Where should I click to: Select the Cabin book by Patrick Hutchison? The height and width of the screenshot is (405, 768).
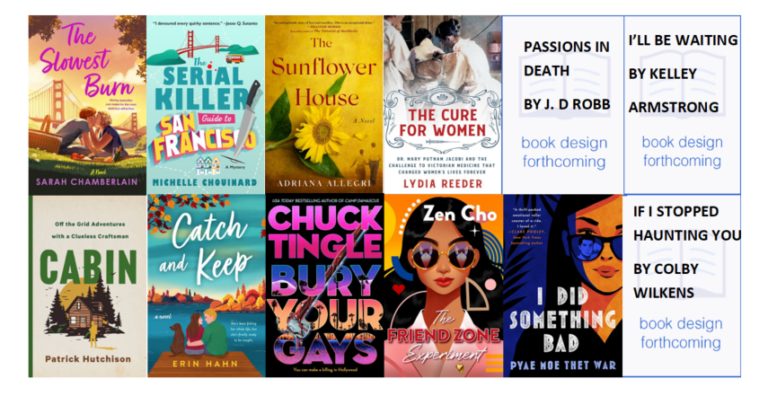pos(88,286)
